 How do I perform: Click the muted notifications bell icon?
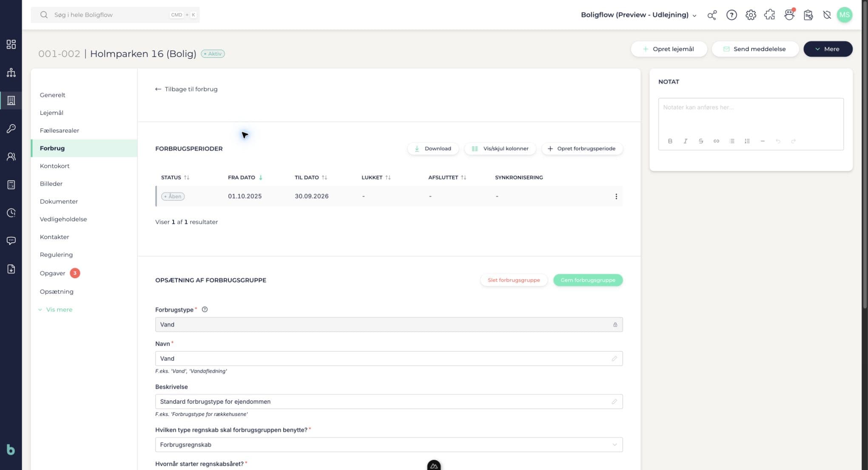click(x=827, y=15)
